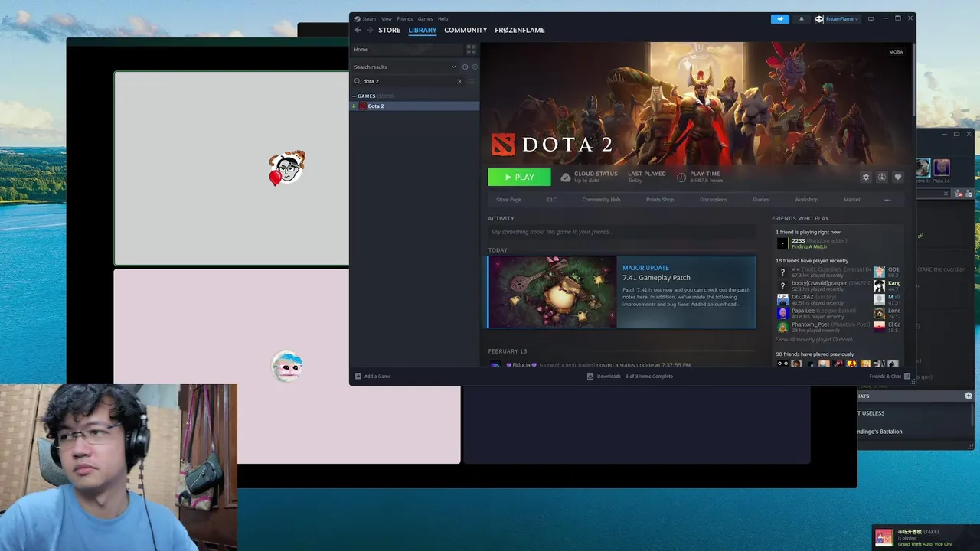Clear the dota 2 search text
Image resolution: width=980 pixels, height=551 pixels.
[460, 81]
